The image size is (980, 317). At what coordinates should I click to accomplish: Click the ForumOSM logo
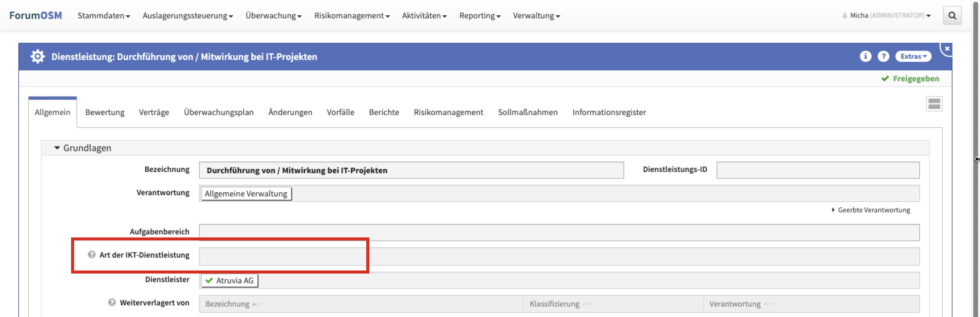pyautogui.click(x=36, y=16)
